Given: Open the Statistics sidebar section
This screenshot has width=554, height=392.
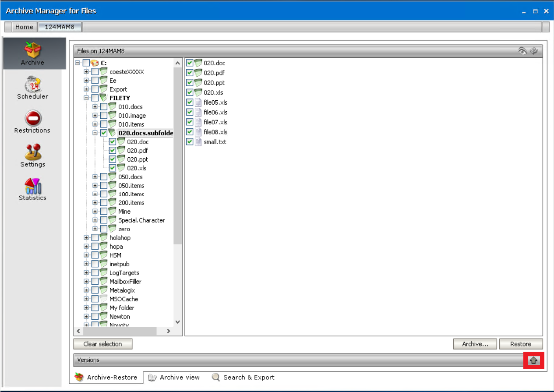Looking at the screenshot, I should [33, 189].
